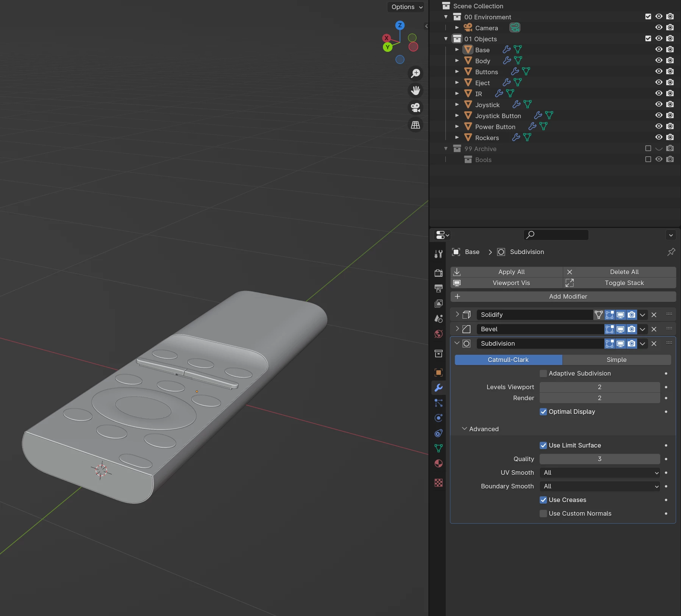
Task: Open the Properties editor type dropdown
Action: coord(442,235)
